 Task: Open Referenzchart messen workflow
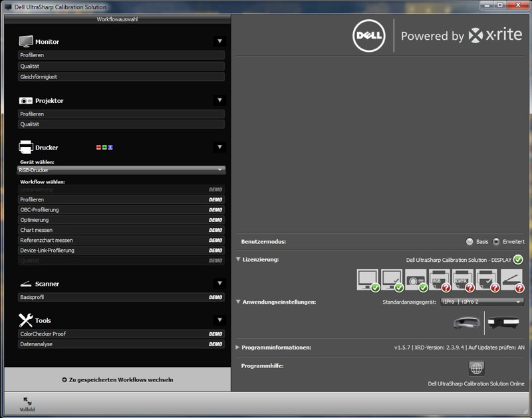click(121, 241)
